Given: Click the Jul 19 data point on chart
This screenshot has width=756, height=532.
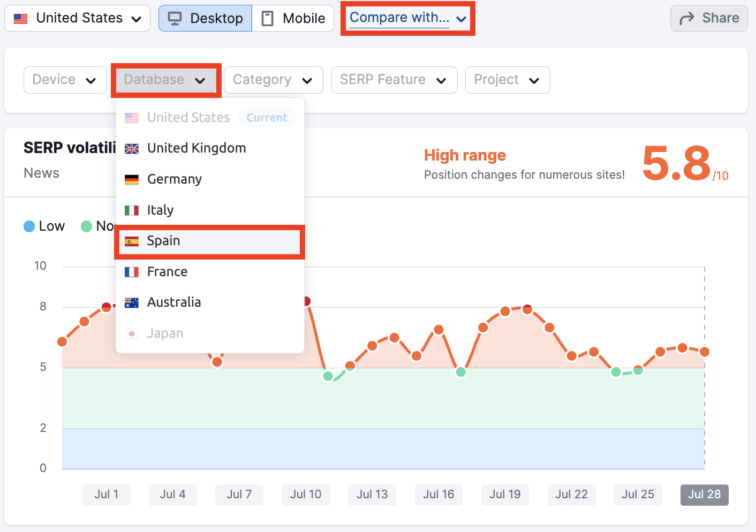Looking at the screenshot, I should [505, 311].
